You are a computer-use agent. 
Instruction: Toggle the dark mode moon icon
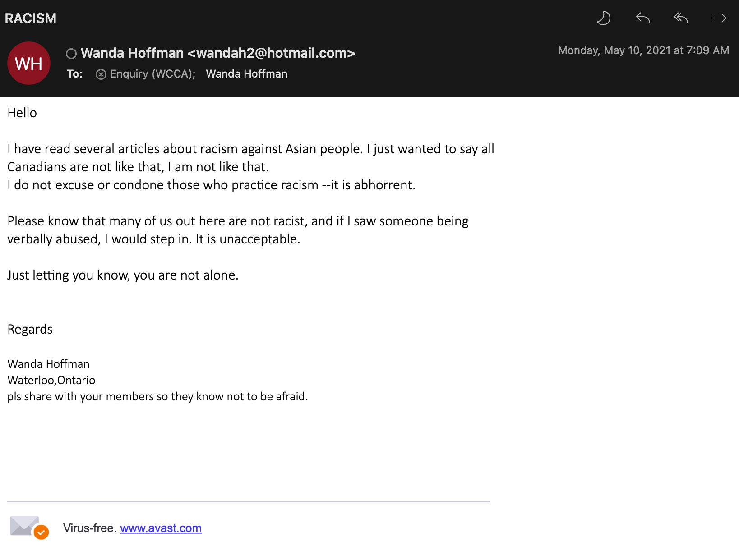pyautogui.click(x=604, y=18)
